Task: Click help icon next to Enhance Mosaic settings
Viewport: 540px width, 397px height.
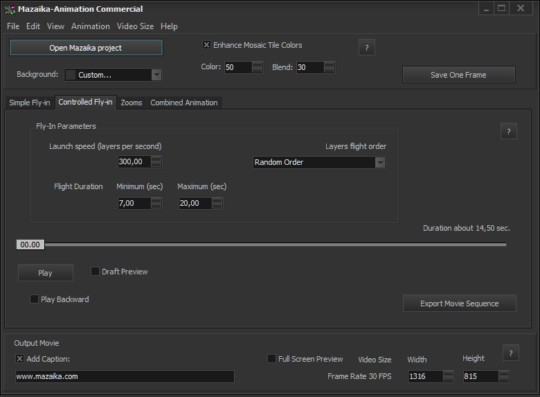Action: click(367, 48)
